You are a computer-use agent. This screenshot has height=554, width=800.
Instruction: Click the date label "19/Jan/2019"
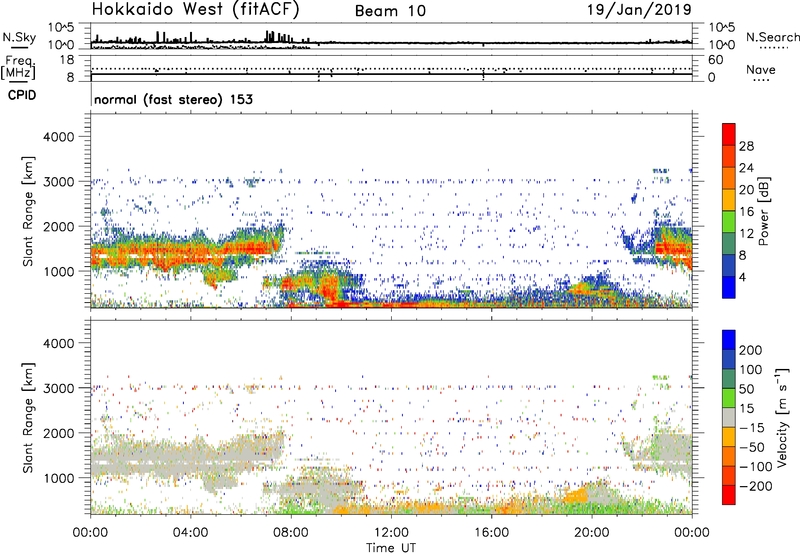coord(639,10)
